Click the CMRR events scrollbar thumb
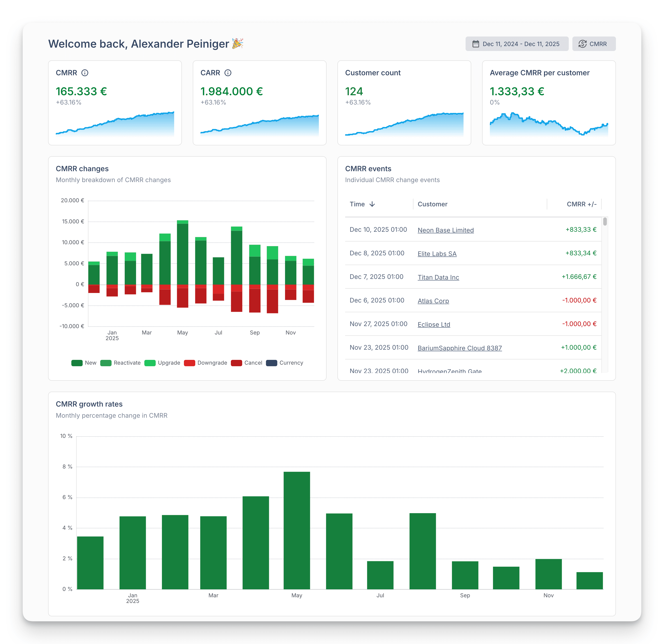664x644 pixels. pos(605,222)
